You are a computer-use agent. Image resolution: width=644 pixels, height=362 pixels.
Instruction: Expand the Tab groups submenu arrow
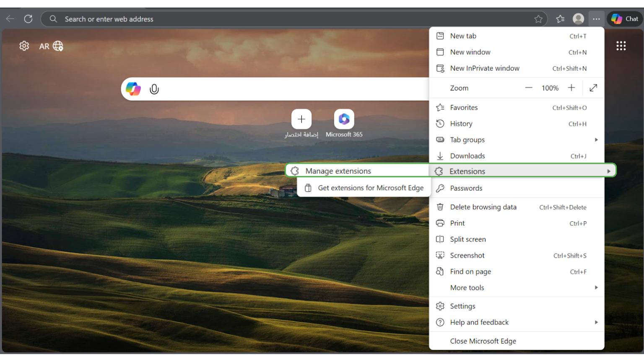point(596,140)
